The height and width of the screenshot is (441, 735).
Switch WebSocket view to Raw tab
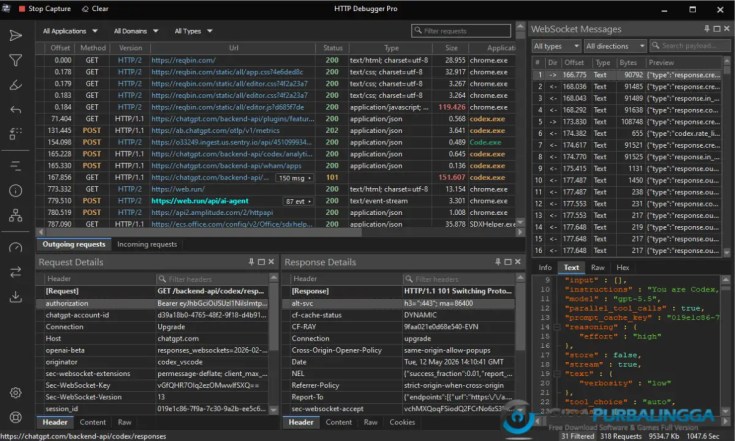point(598,267)
